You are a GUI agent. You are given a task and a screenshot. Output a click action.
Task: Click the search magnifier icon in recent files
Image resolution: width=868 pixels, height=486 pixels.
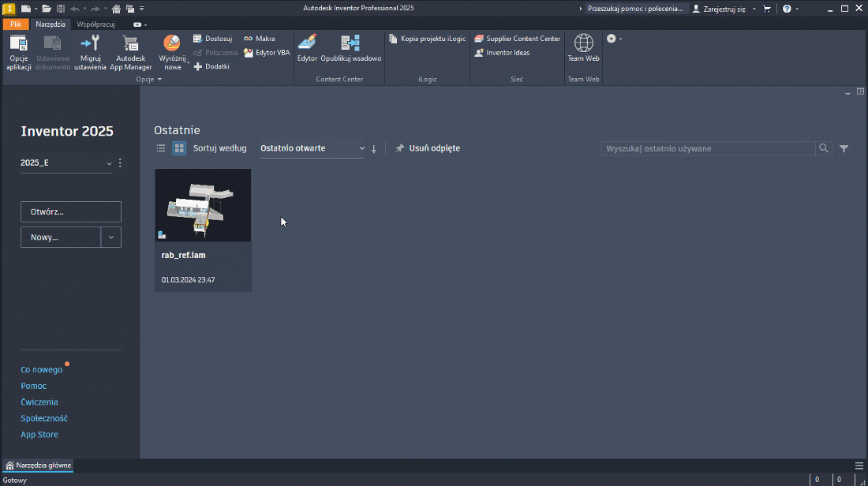(824, 148)
